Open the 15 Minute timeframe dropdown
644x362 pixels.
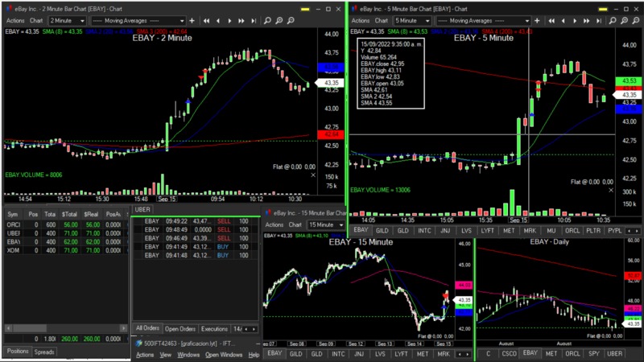328,225
